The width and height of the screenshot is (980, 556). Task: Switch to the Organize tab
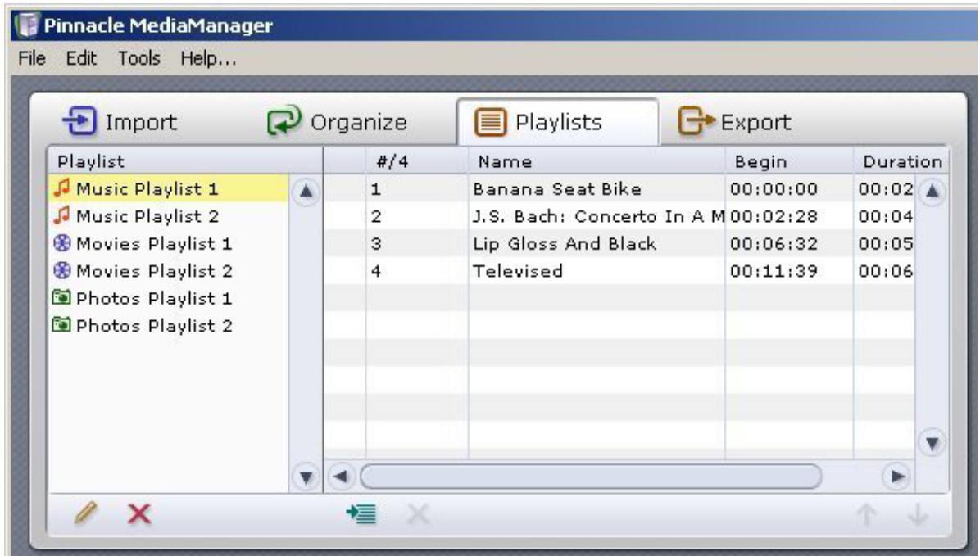pos(337,122)
